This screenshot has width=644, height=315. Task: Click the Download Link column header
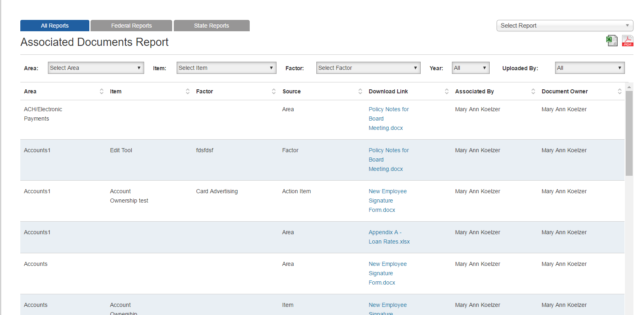388,91
